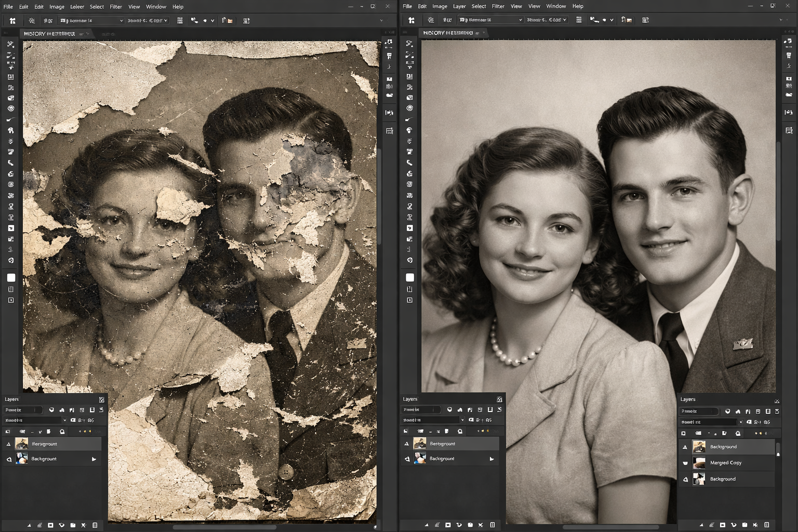
Task: Click the new folder icon at the bottom of the left window's Layers panel
Action: click(x=73, y=525)
